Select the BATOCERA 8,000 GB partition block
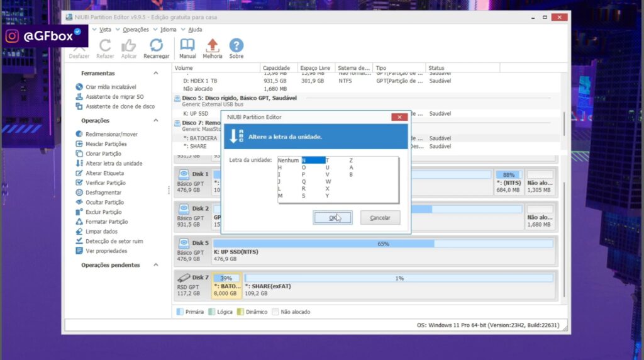This screenshot has height=360, width=644. (226, 286)
